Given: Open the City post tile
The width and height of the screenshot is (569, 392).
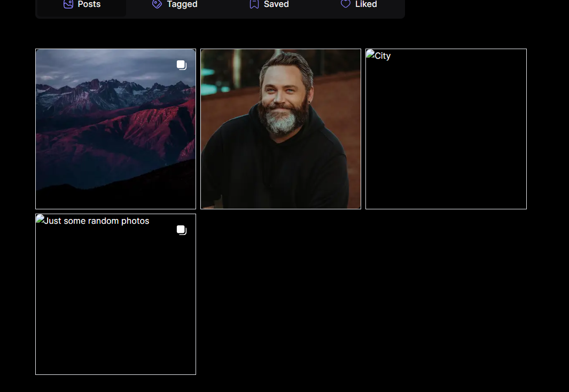Looking at the screenshot, I should point(446,129).
